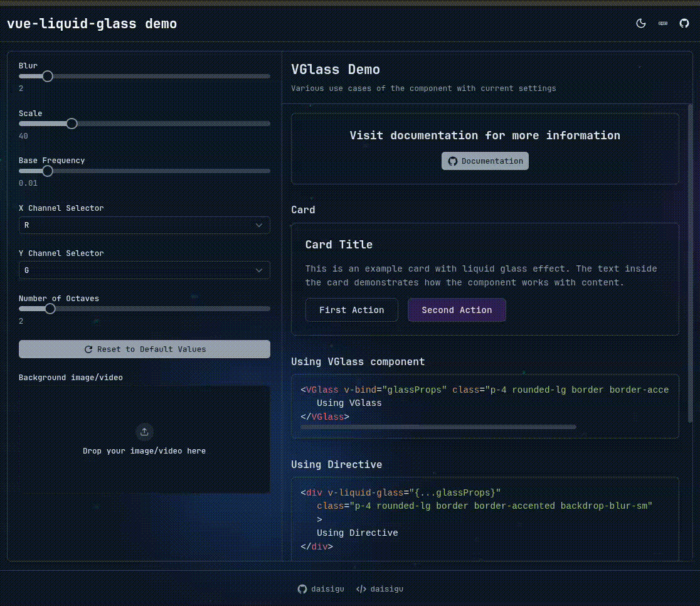Image resolution: width=700 pixels, height=606 pixels.
Task: Open the GitHub icon in the header
Action: coord(684,23)
